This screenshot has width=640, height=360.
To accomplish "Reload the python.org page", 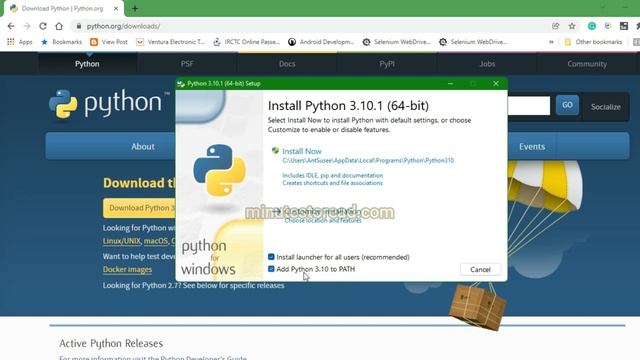I will coord(43,26).
